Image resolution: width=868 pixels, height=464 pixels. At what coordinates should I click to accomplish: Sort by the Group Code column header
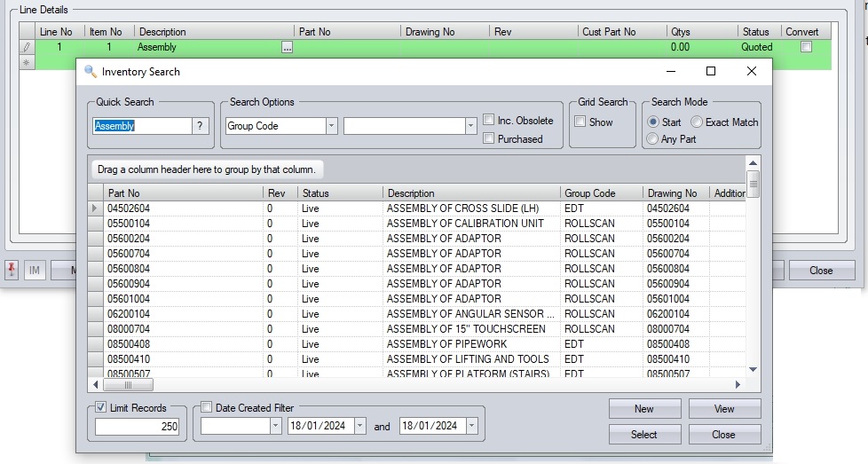tap(602, 193)
